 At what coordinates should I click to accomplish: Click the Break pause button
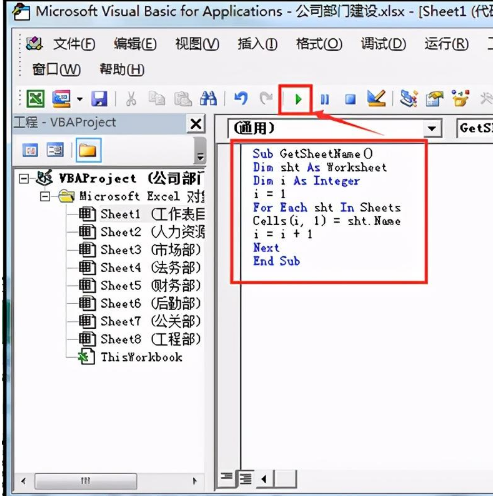tap(324, 99)
